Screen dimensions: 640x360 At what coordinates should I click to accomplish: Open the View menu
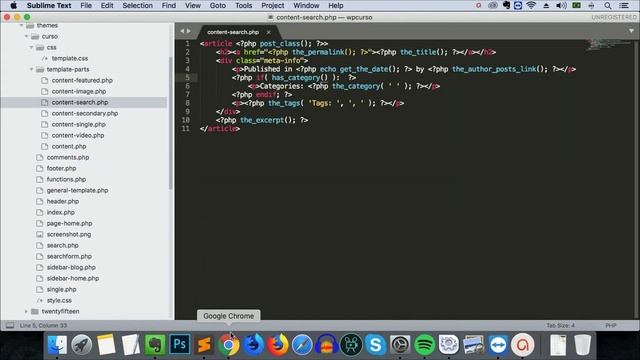(193, 5)
